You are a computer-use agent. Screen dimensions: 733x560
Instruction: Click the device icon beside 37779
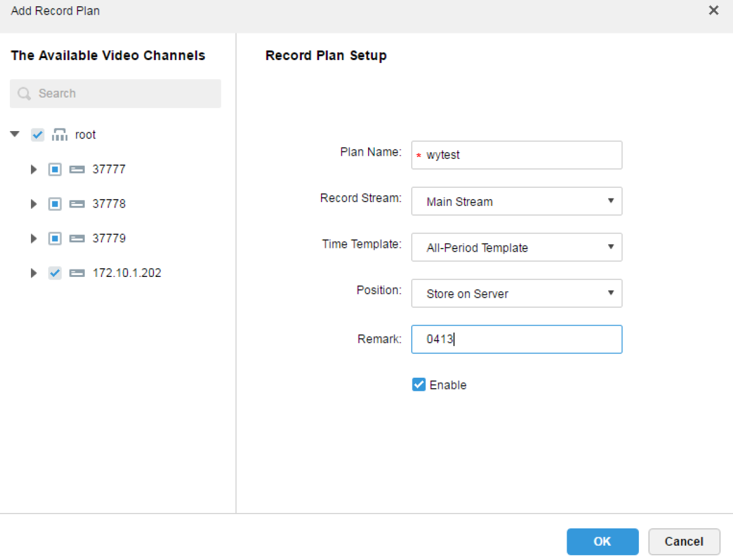tap(77, 239)
